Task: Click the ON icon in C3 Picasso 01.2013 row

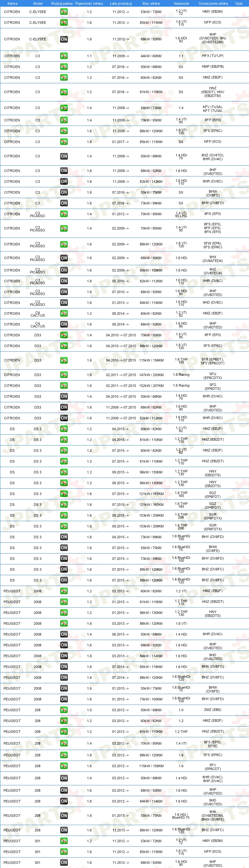Action: (64, 303)
